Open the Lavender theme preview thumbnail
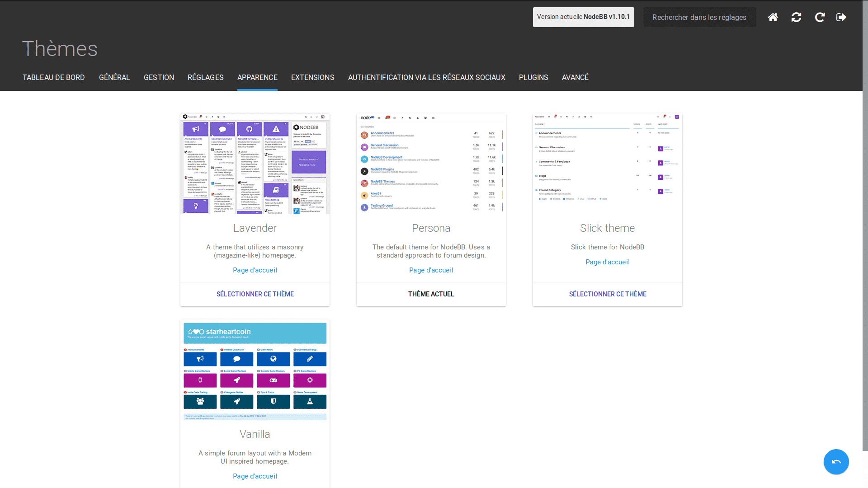This screenshot has height=488, width=868. click(x=255, y=164)
